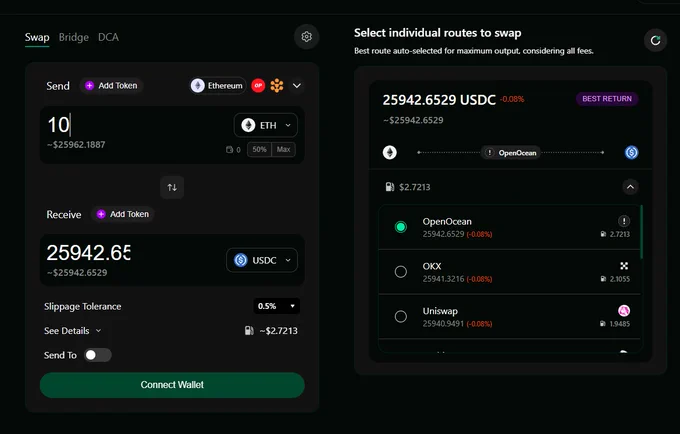Click the purple plus icon in Receive Add Token

pyautogui.click(x=101, y=214)
